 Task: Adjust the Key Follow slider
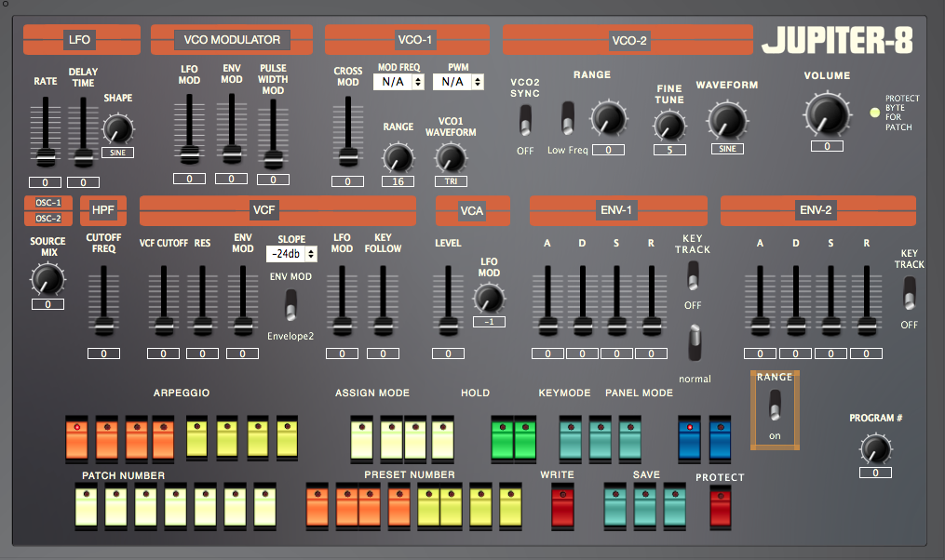tap(383, 326)
